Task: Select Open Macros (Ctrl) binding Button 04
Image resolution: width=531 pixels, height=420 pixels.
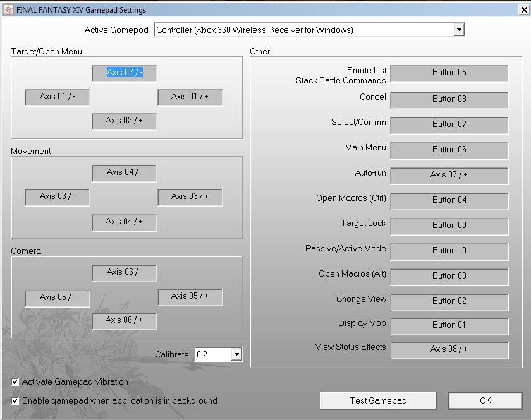Action: coord(449,201)
